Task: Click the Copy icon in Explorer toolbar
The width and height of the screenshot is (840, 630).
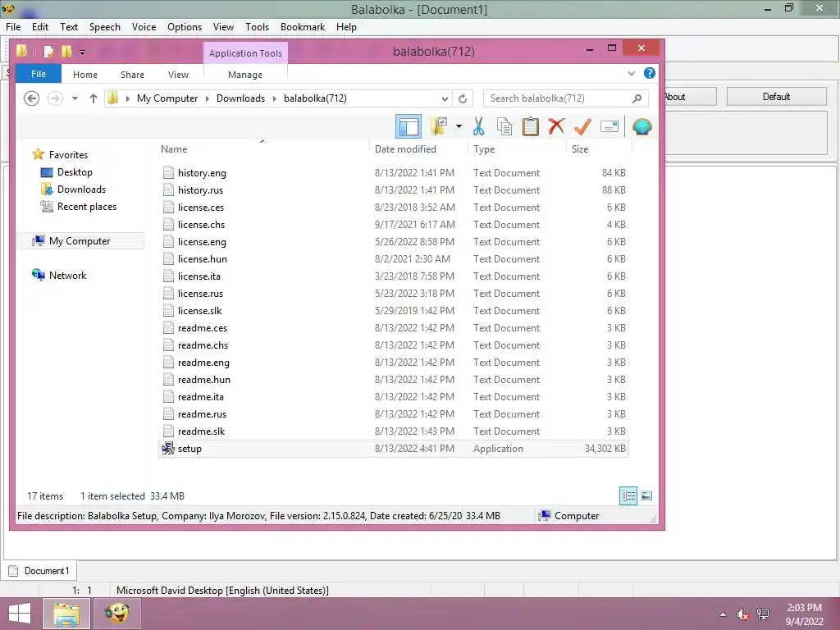Action: pos(504,127)
